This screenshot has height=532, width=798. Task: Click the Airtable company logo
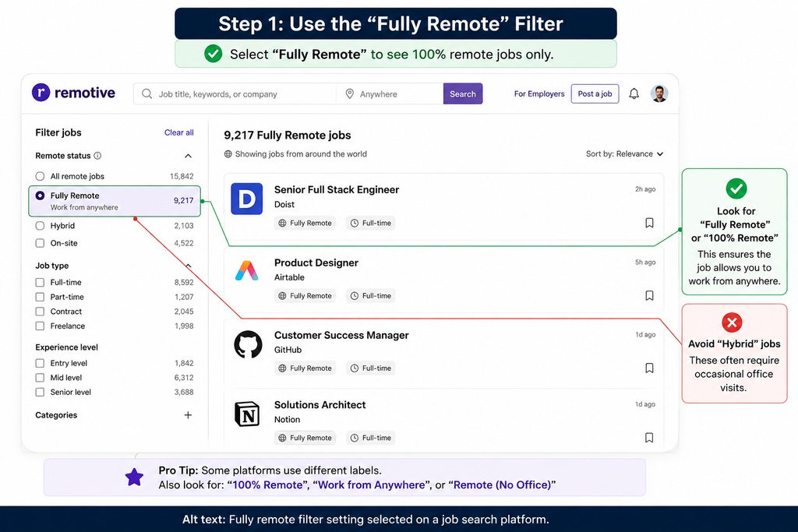tap(247, 270)
